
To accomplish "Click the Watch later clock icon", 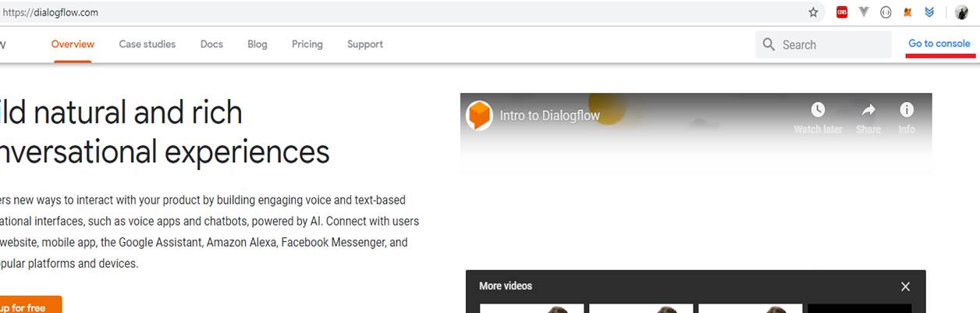I will pos(818,110).
